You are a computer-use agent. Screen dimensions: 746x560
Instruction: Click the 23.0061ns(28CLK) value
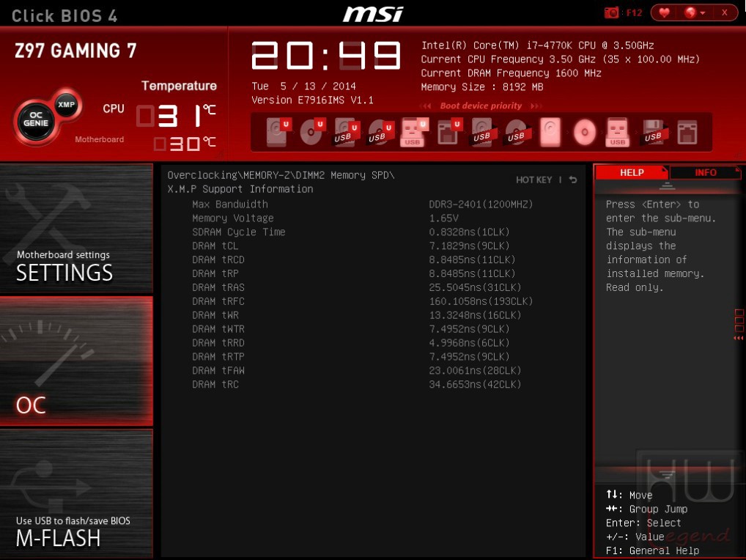click(475, 369)
